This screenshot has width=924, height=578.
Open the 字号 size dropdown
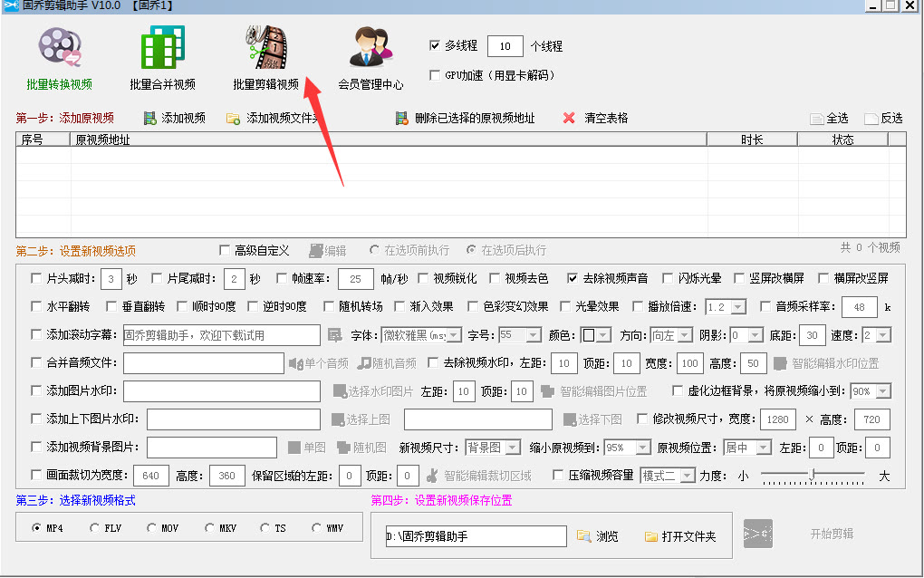coord(534,335)
